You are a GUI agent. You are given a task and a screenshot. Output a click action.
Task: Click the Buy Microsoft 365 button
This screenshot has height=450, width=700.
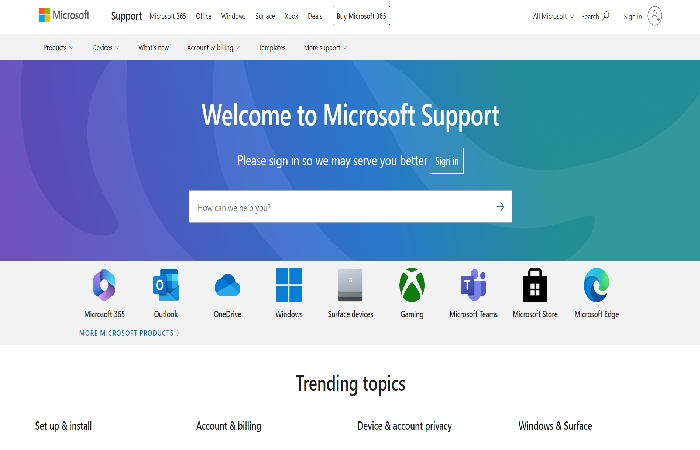[361, 16]
